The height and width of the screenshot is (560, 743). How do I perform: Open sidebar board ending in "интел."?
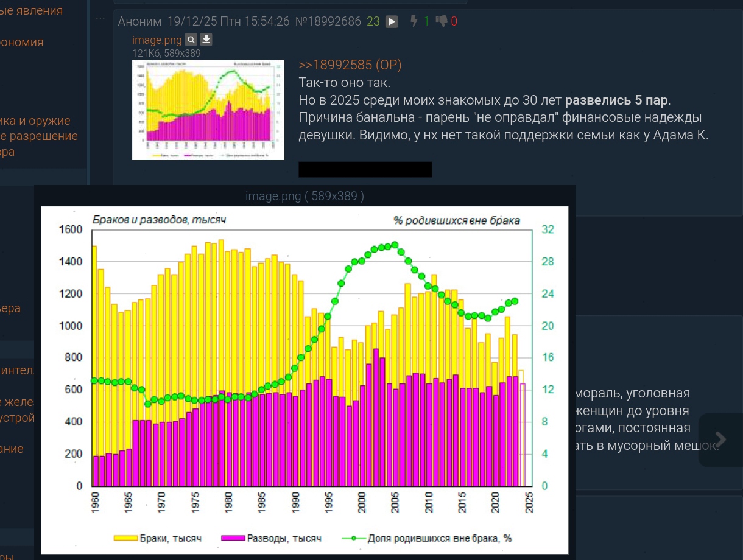click(18, 369)
